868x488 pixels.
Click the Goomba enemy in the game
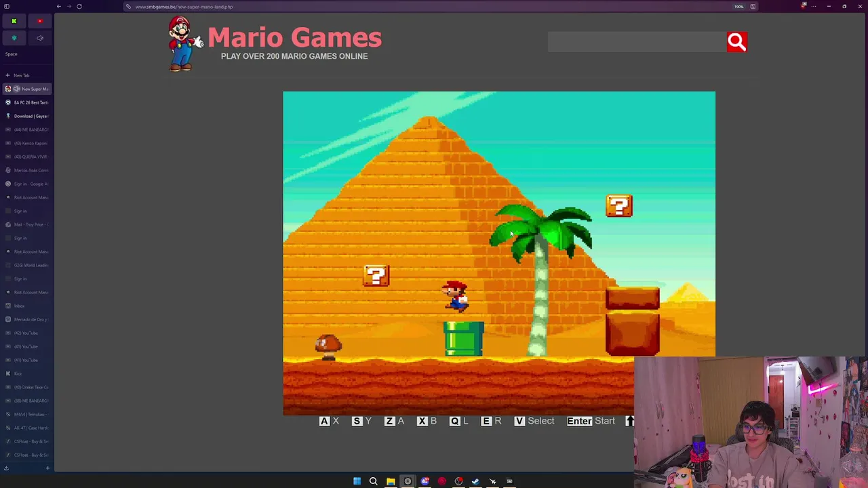coord(329,346)
